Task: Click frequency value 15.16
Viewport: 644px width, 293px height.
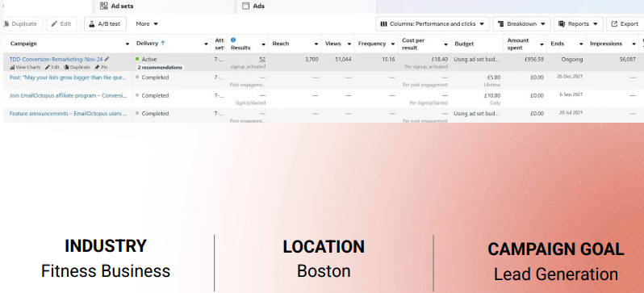Action: [388, 59]
